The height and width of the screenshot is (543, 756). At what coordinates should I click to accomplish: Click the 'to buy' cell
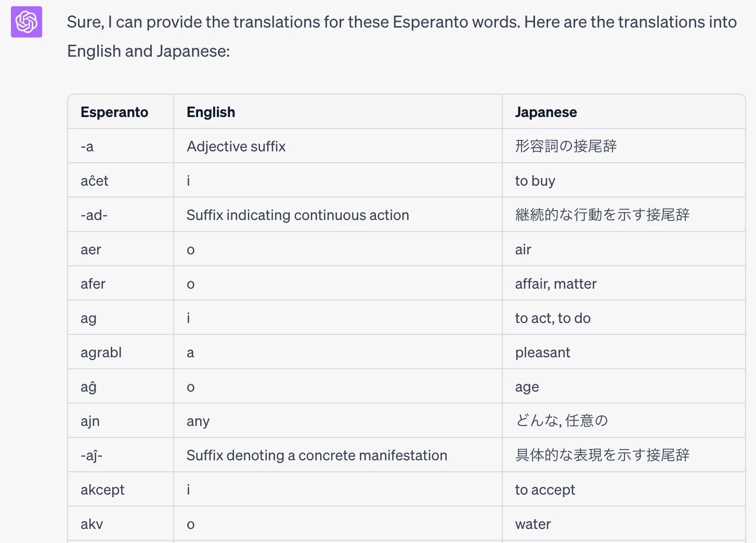click(623, 180)
